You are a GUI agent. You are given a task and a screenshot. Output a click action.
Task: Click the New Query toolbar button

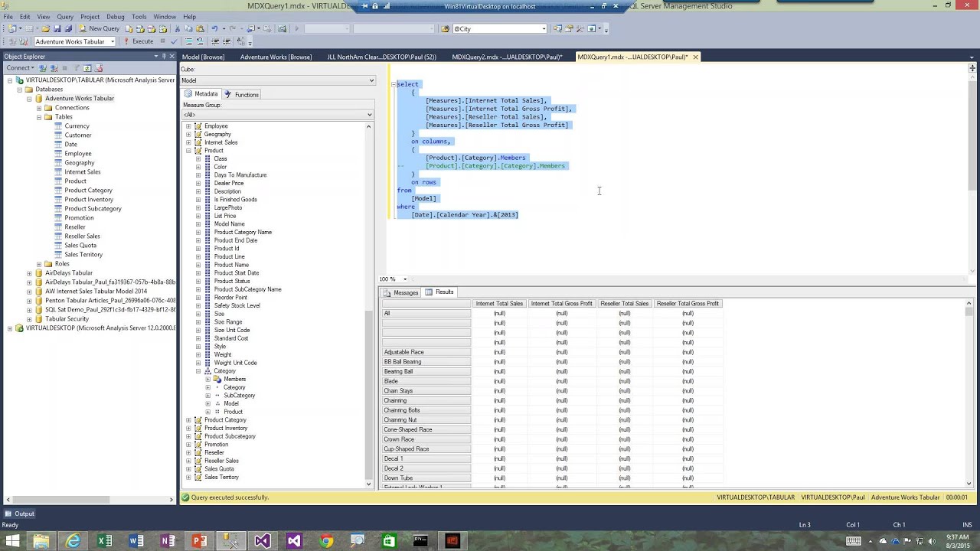pos(99,28)
